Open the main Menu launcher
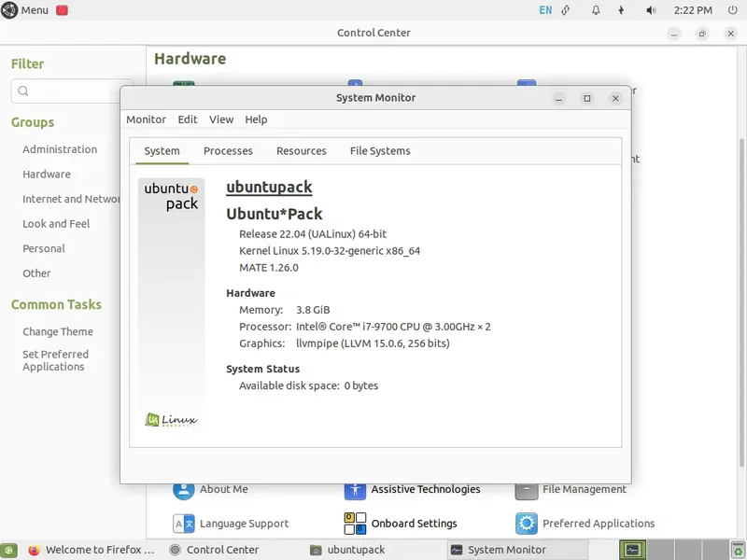 pyautogui.click(x=25, y=10)
